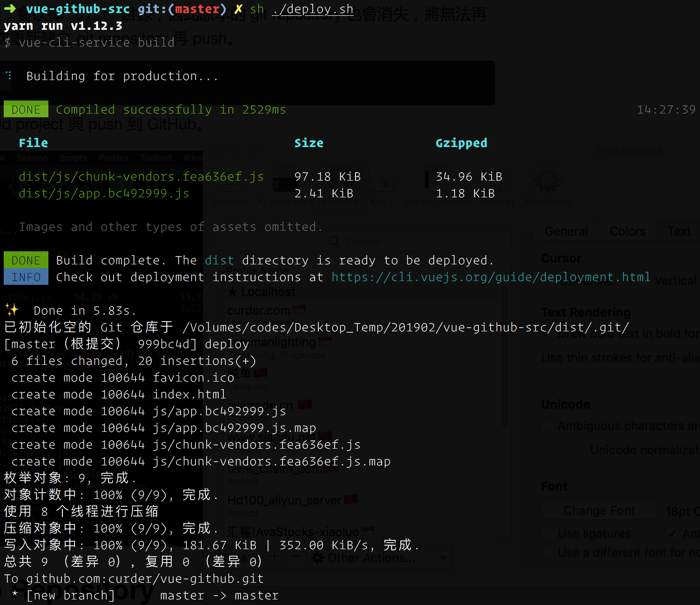Select the Hd100_aliyun_server profile

pos(284,500)
